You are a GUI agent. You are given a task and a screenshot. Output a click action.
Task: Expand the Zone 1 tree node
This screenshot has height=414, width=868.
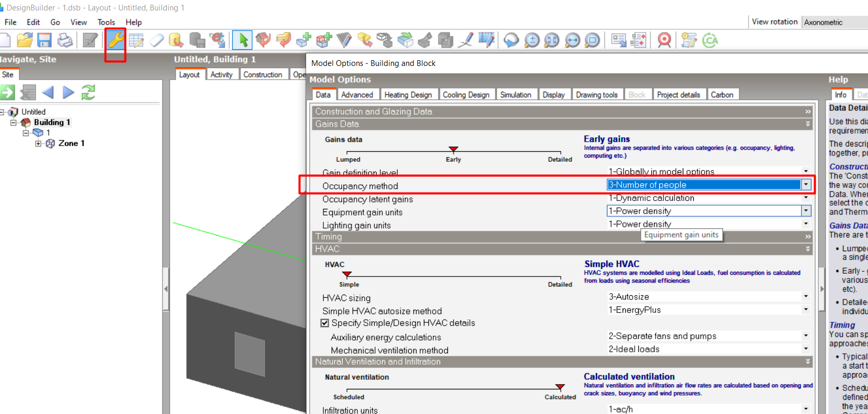tap(38, 143)
